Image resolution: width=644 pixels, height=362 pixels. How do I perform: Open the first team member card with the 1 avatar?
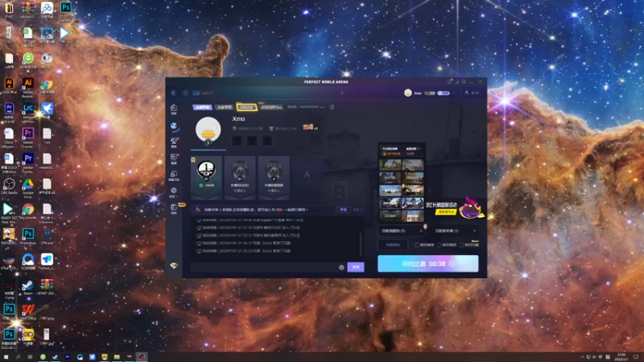206,177
